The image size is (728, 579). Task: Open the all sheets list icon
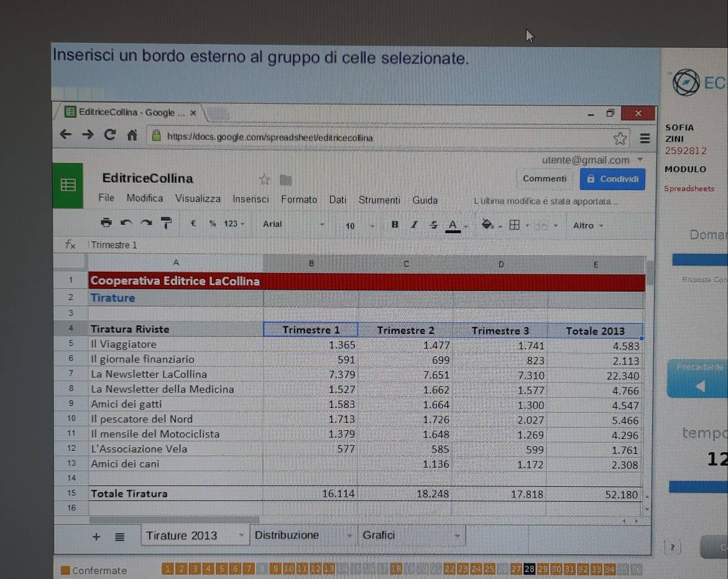(119, 537)
